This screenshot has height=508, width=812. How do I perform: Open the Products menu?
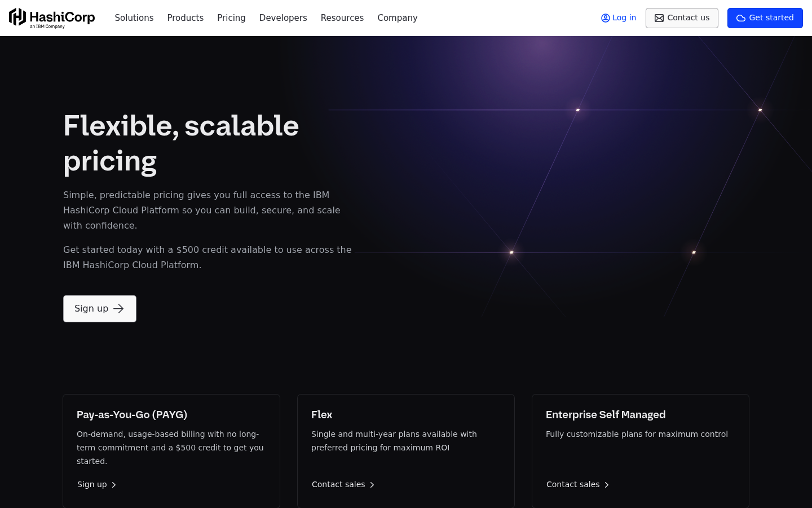[x=186, y=18]
